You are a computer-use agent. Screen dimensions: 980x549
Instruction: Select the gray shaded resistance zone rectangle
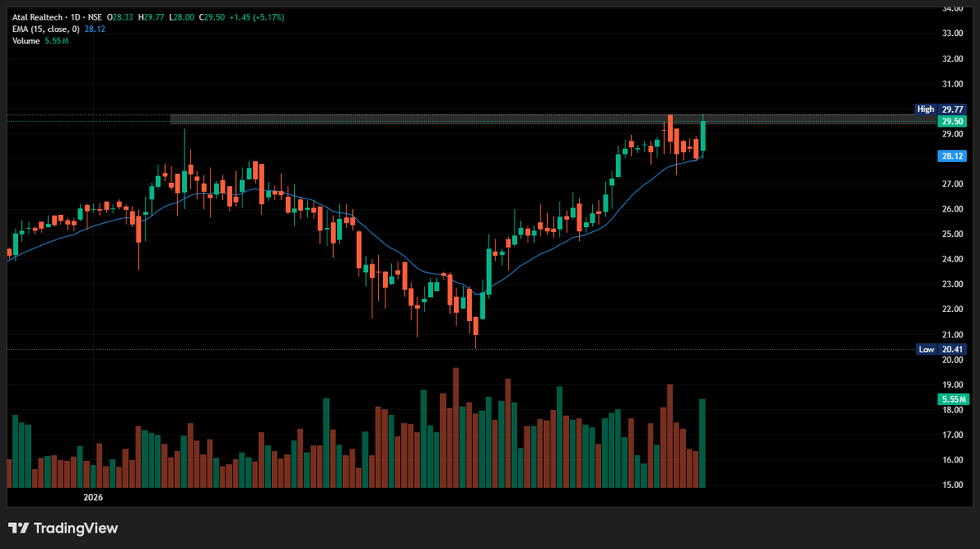click(555, 119)
